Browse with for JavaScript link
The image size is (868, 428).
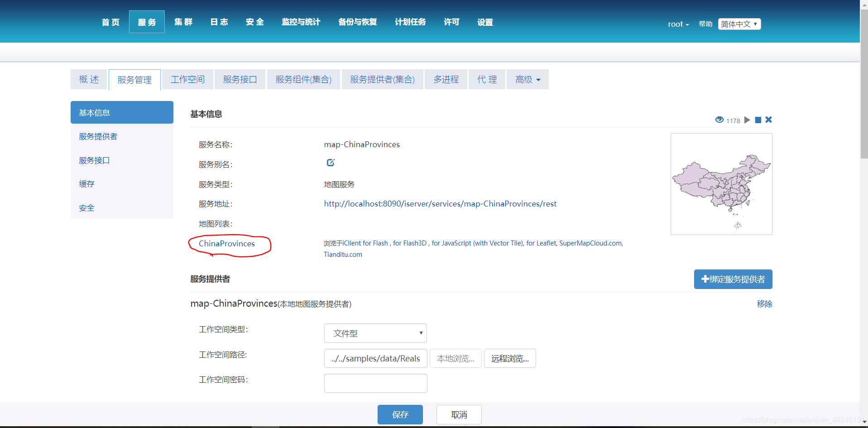click(x=451, y=243)
